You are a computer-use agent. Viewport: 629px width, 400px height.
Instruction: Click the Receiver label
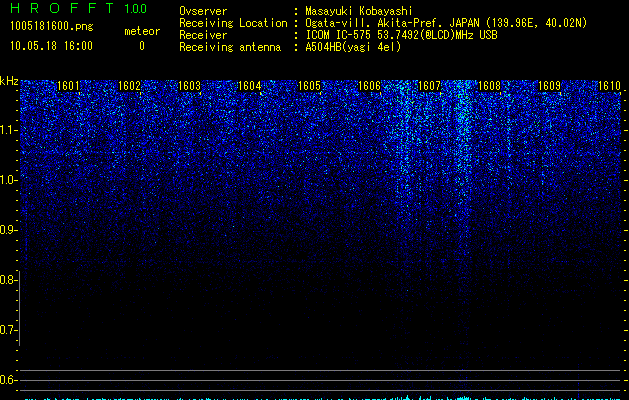click(x=203, y=35)
